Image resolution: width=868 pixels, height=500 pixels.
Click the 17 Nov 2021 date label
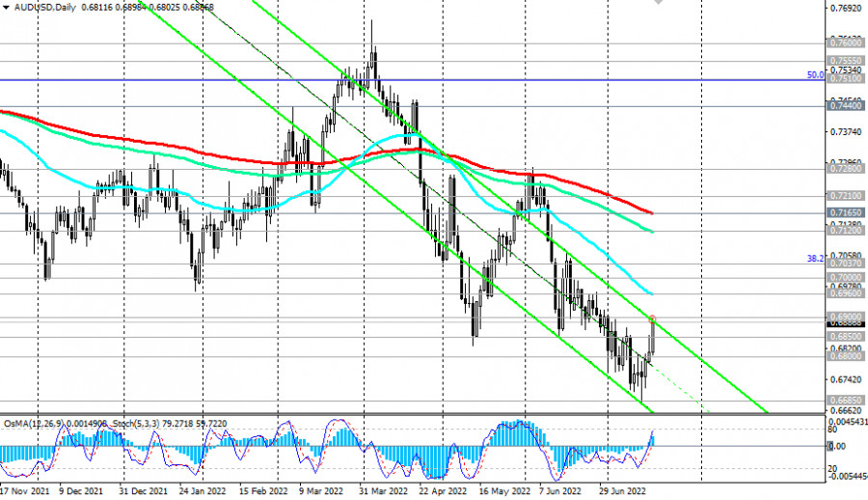click(24, 491)
